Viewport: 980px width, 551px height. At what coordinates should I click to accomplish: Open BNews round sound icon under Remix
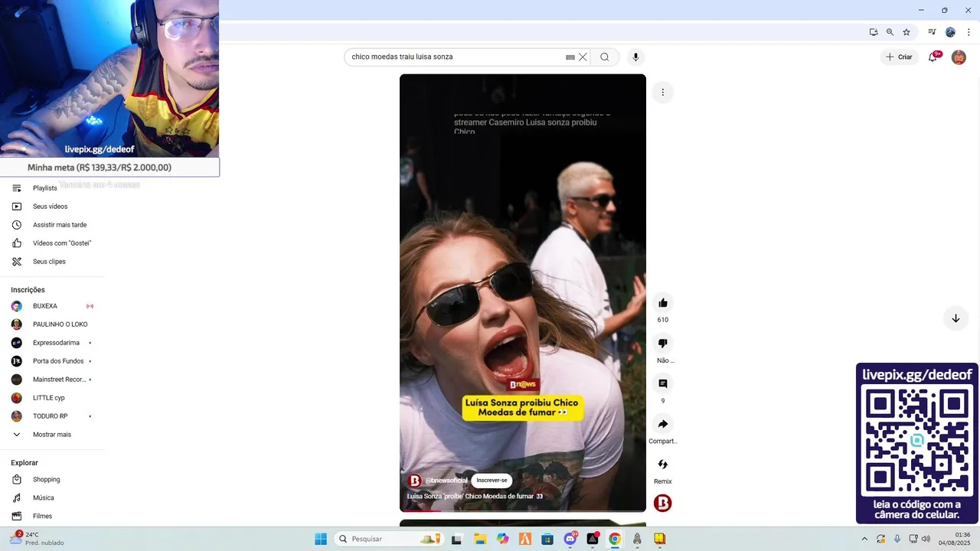coord(663,503)
